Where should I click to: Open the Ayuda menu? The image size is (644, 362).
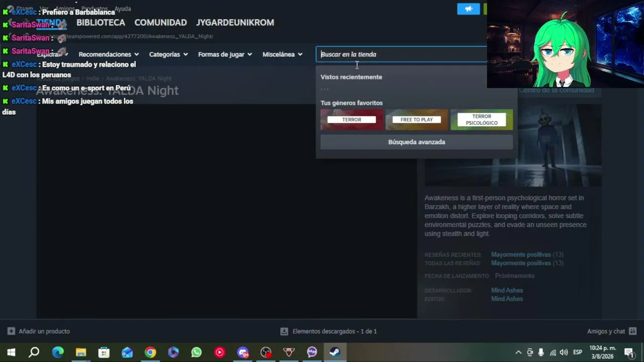click(x=123, y=9)
